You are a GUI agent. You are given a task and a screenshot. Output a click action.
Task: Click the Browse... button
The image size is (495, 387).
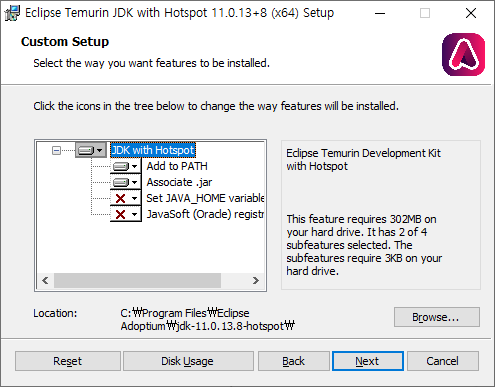point(437,317)
